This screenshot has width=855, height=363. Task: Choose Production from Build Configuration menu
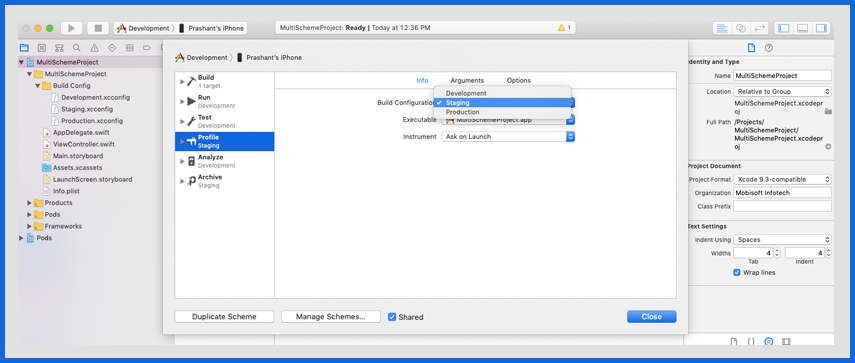(502, 112)
